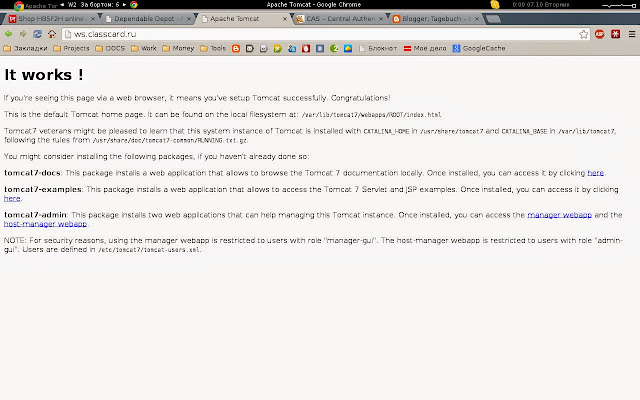Click the red LastPass extension icon
The width and height of the screenshot is (640, 400).
[616, 34]
